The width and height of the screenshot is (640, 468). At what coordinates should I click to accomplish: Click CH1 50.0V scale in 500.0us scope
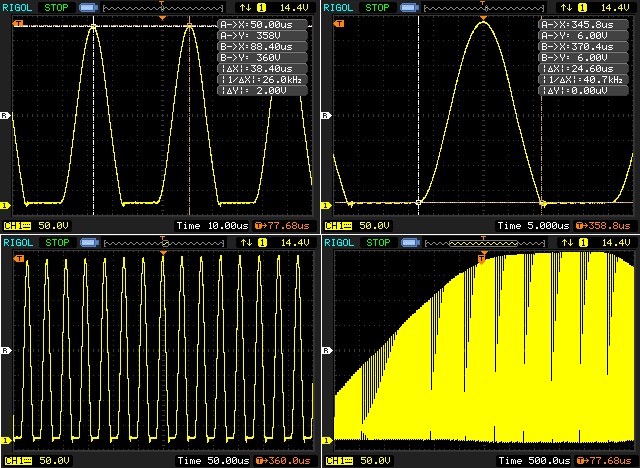click(x=358, y=461)
